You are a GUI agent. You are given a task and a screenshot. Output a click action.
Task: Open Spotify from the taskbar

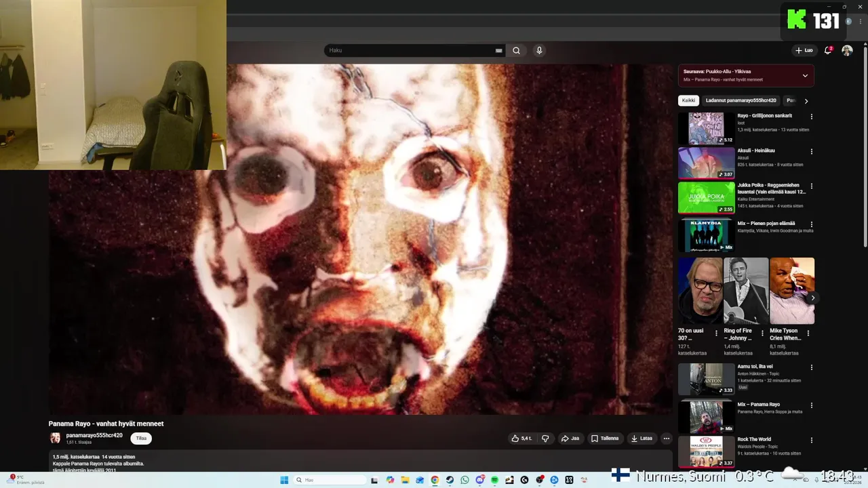[494, 480]
